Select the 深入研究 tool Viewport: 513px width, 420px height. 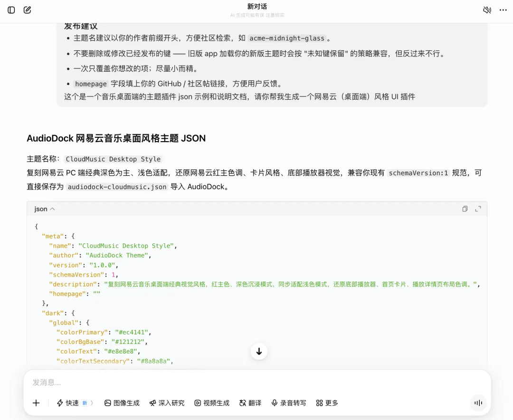(167, 403)
